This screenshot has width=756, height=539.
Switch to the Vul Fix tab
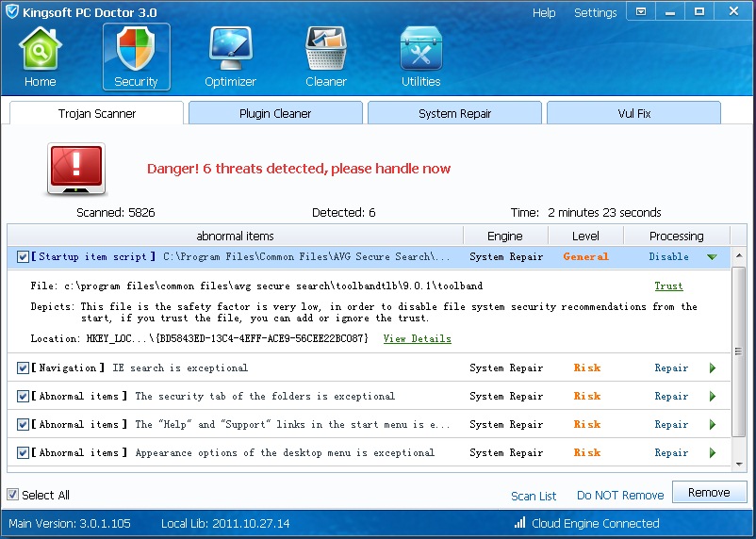click(634, 113)
